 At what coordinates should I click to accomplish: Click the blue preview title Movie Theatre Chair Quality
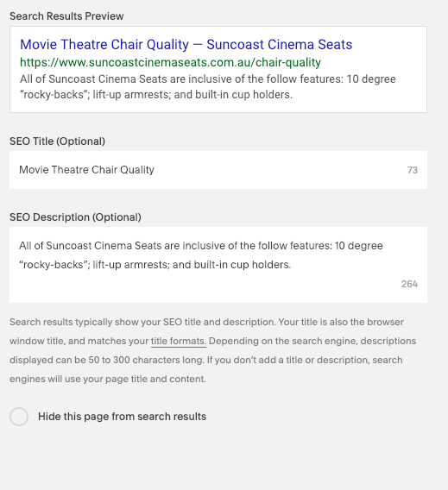click(186, 44)
